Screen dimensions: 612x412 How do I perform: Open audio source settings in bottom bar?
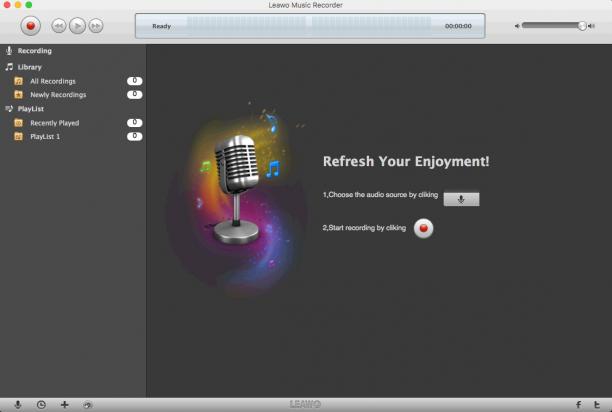pyautogui.click(x=18, y=405)
